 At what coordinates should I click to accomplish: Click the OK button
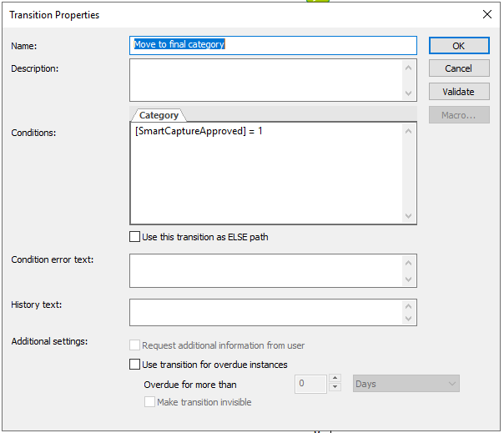[x=459, y=46]
